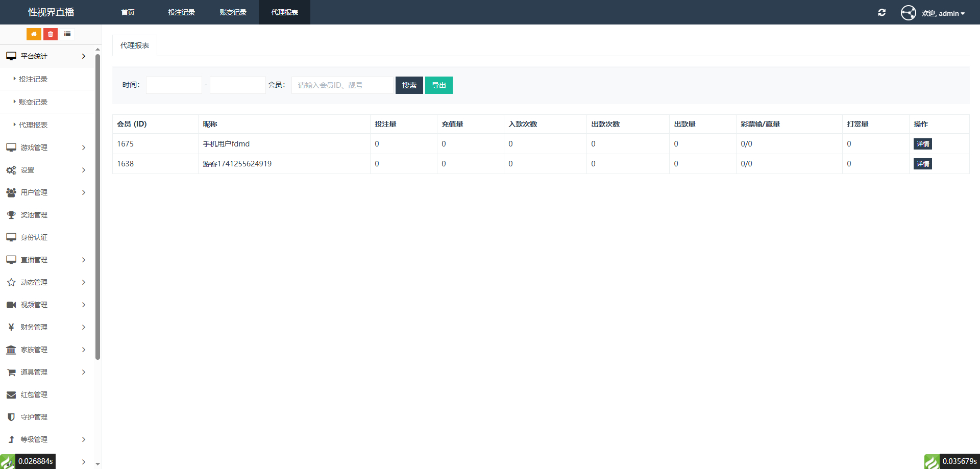The image size is (980, 469).
Task: Click the red trash icon button
Action: coord(51,34)
